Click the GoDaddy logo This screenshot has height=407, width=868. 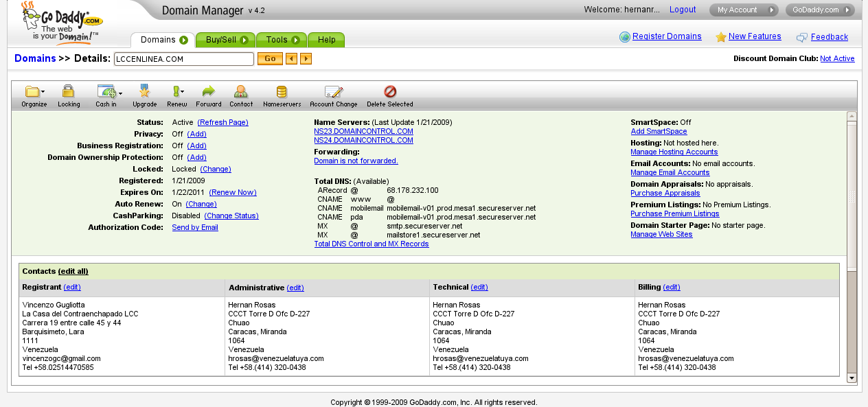(x=62, y=22)
